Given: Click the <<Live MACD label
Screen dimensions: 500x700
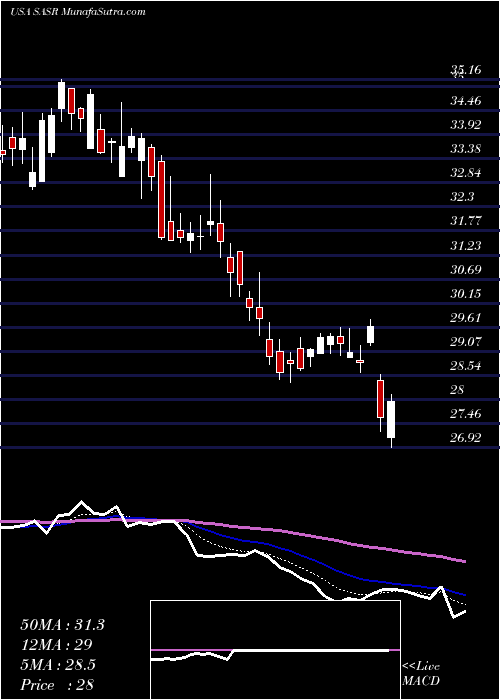Looking at the screenshot, I should click(x=421, y=674).
